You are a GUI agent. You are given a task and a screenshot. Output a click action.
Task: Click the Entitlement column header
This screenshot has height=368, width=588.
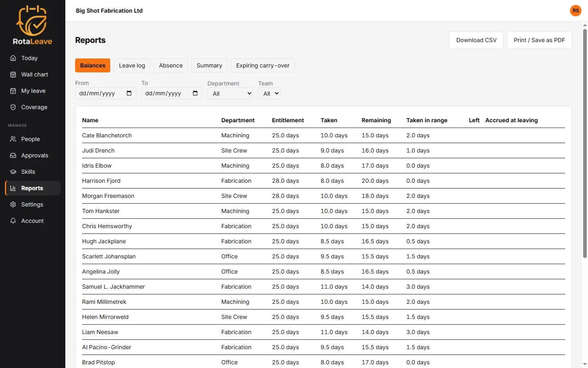pos(288,120)
